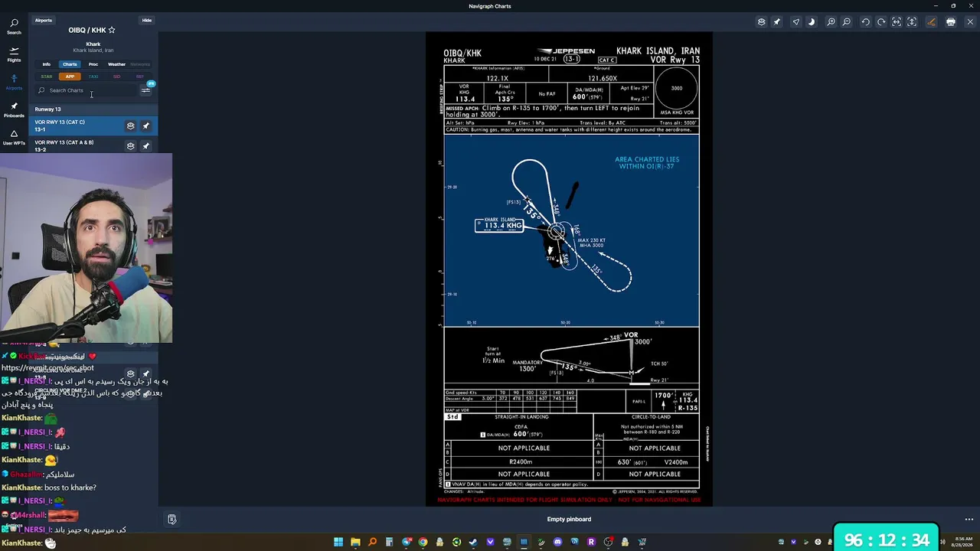Fit the chart to width
This screenshot has width=980, height=551.
[897, 22]
